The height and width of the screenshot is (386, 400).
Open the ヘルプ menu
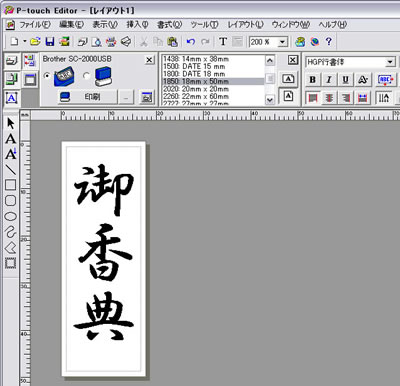point(332,24)
